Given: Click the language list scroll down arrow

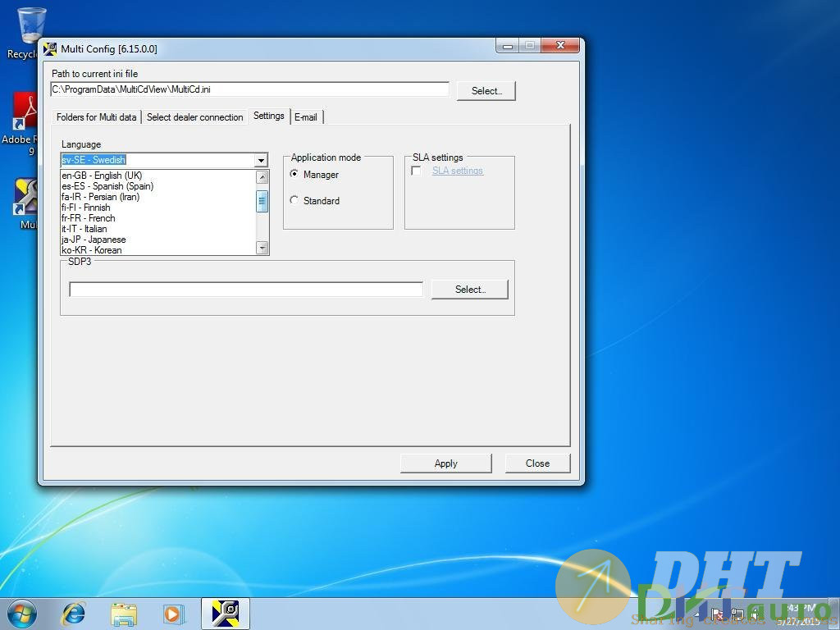Looking at the screenshot, I should tap(262, 248).
